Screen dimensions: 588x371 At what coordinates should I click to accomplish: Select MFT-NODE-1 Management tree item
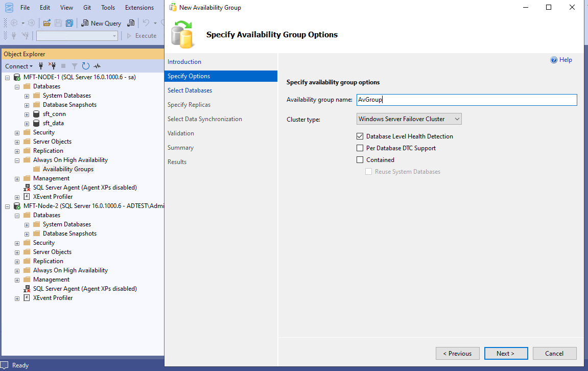(x=51, y=178)
